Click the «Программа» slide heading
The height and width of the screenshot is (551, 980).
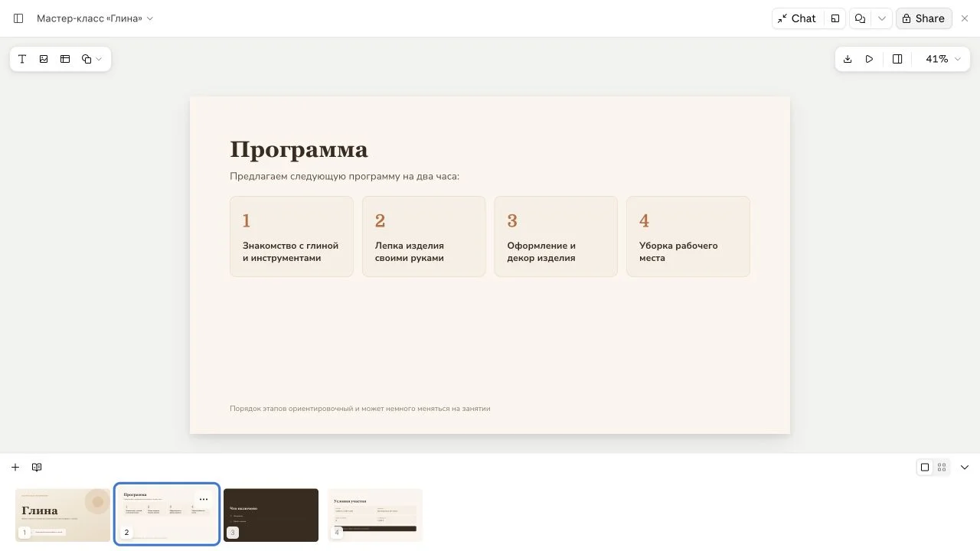coord(299,149)
